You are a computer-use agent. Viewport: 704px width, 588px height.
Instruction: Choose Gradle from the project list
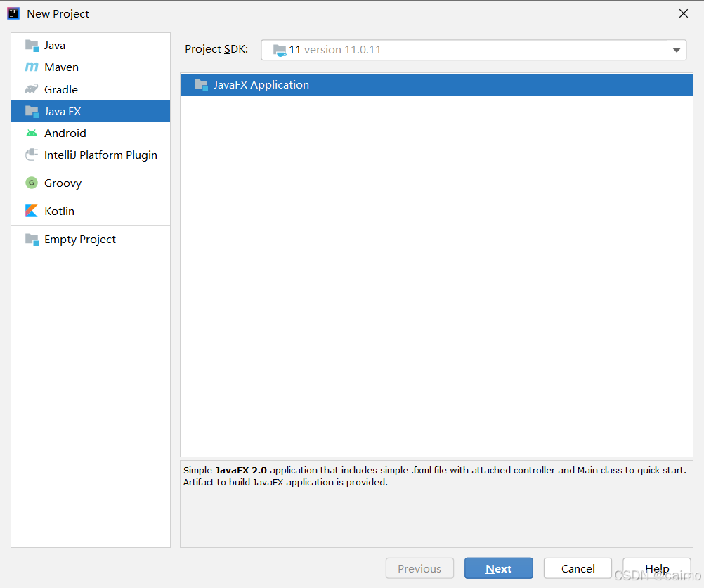(91, 89)
